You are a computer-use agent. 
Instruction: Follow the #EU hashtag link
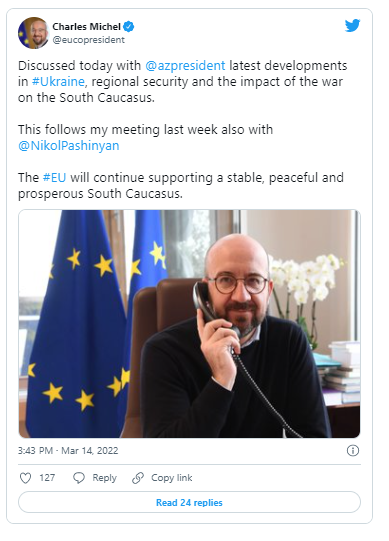[54, 178]
